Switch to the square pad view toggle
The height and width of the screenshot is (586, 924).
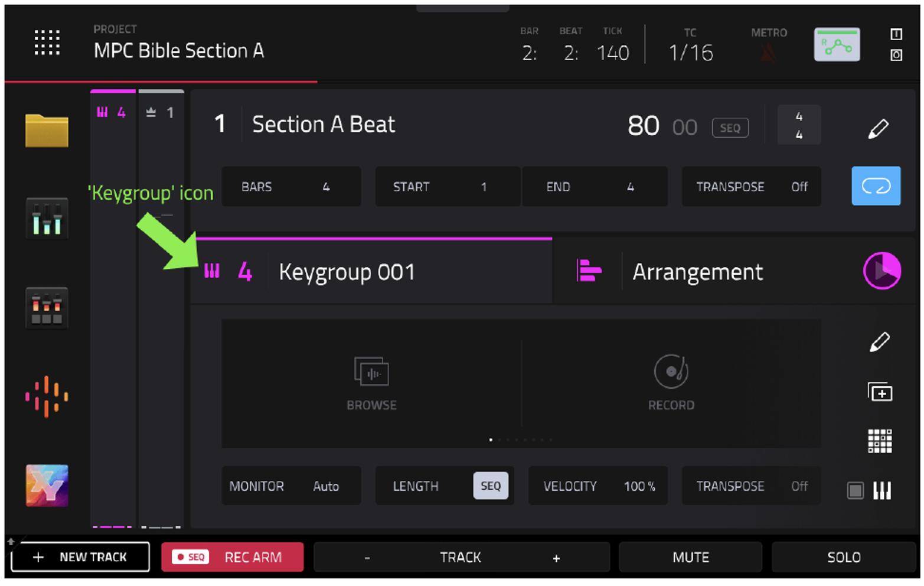coord(855,490)
